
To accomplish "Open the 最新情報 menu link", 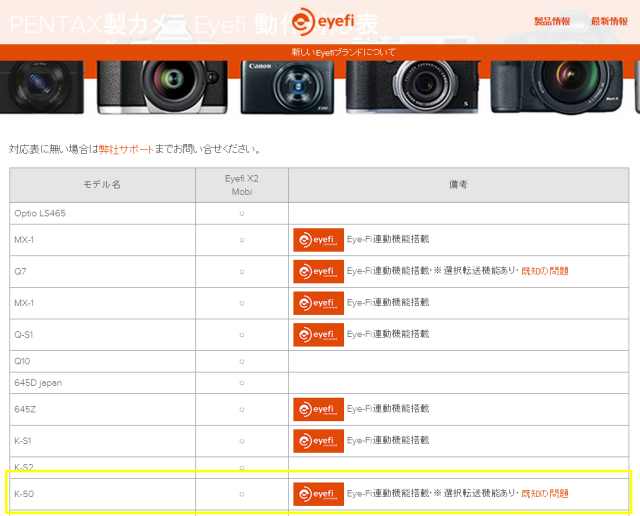I will click(609, 21).
